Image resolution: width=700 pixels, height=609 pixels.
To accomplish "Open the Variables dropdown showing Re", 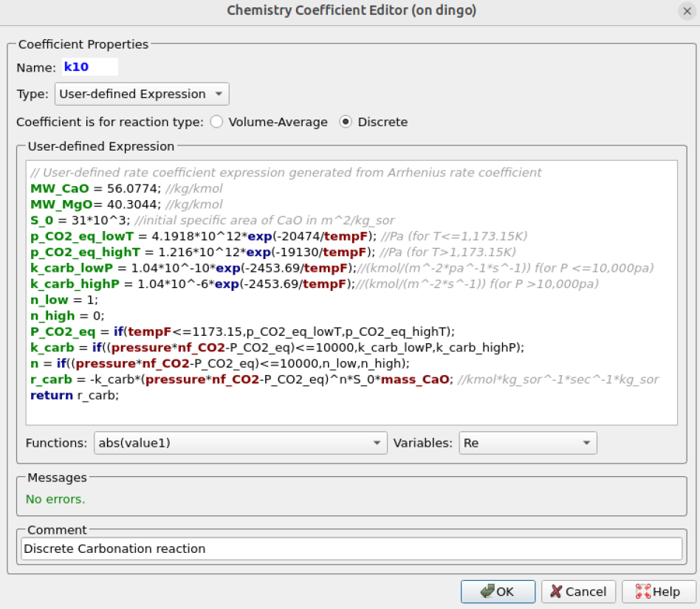I will [527, 443].
